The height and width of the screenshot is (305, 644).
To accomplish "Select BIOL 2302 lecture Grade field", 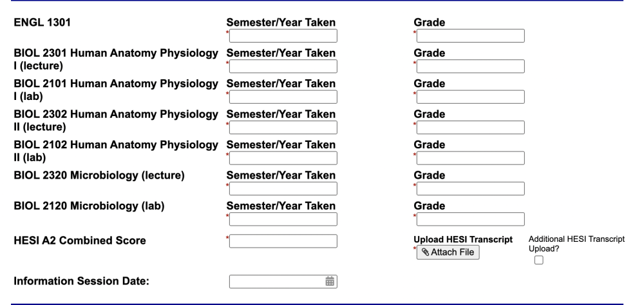I will click(470, 128).
